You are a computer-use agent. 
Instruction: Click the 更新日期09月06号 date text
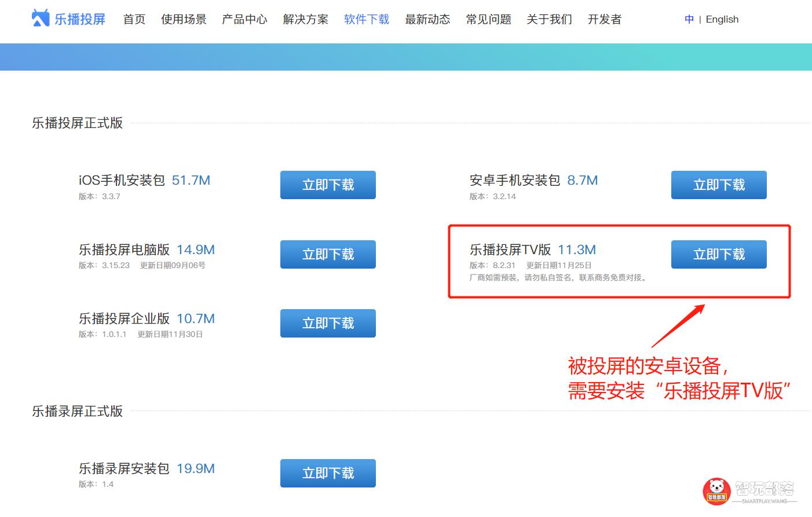tap(173, 265)
